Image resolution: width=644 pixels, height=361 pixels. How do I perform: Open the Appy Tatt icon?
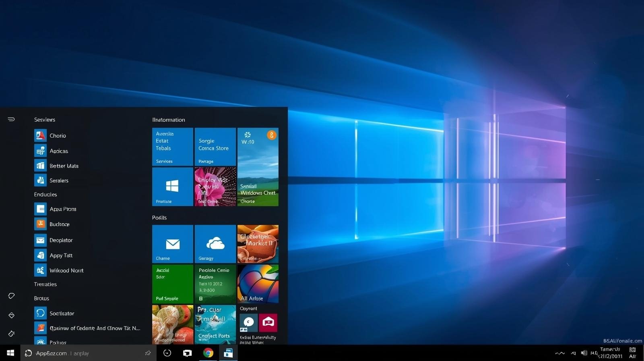click(x=40, y=255)
